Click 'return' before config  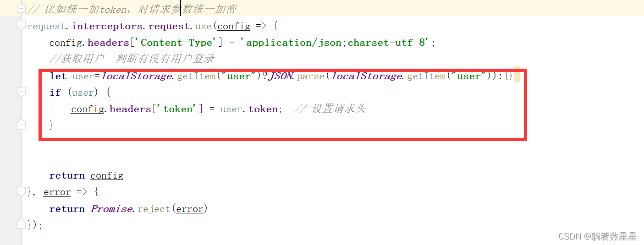(67, 175)
